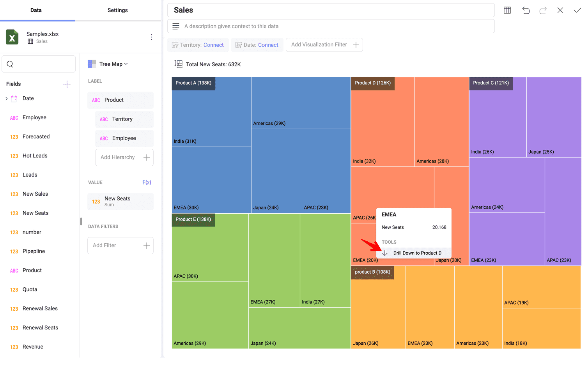Click the panel resize handle
Image resolution: width=588 pixels, height=370 pixels.
point(81,221)
